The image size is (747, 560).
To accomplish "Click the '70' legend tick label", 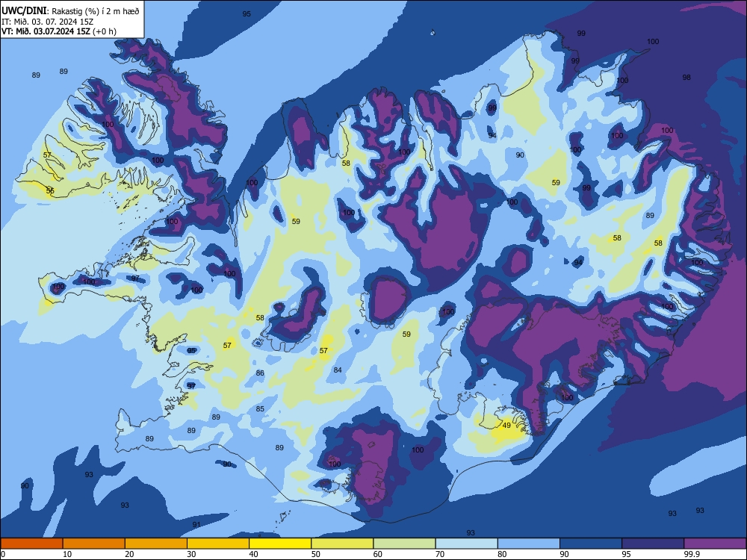I will click(440, 554).
